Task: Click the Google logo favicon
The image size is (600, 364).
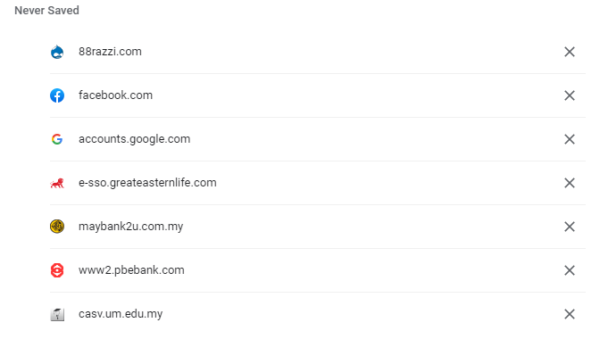Action: point(57,139)
